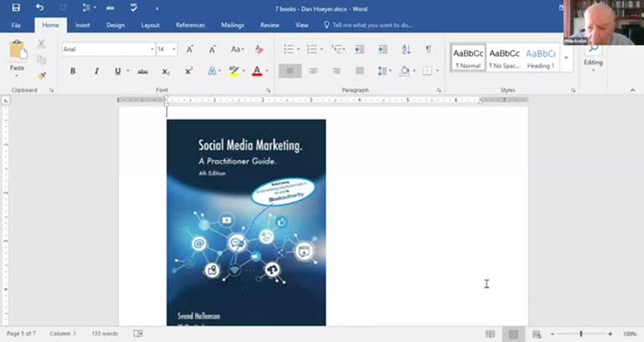This screenshot has width=644, height=342.
Task: Customize Quick Access Toolbar dropdown
Action: [x=157, y=8]
